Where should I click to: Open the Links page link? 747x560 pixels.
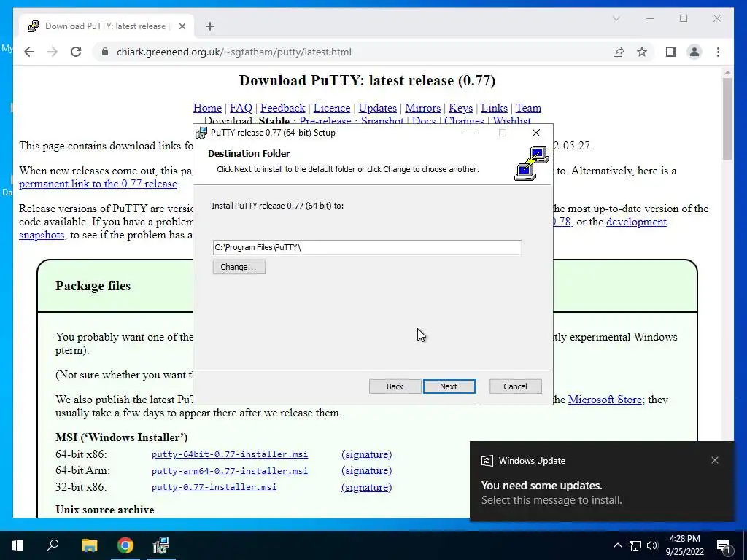(494, 108)
